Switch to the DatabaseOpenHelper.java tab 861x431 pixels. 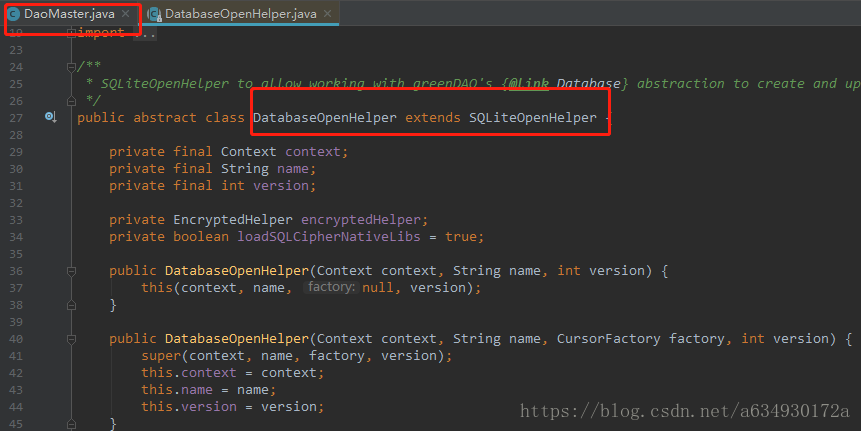click(241, 14)
